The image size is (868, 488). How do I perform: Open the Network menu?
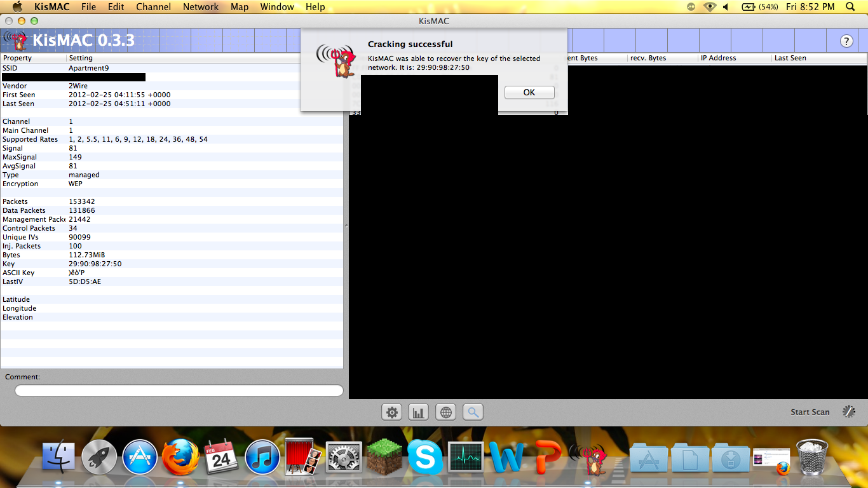click(201, 7)
